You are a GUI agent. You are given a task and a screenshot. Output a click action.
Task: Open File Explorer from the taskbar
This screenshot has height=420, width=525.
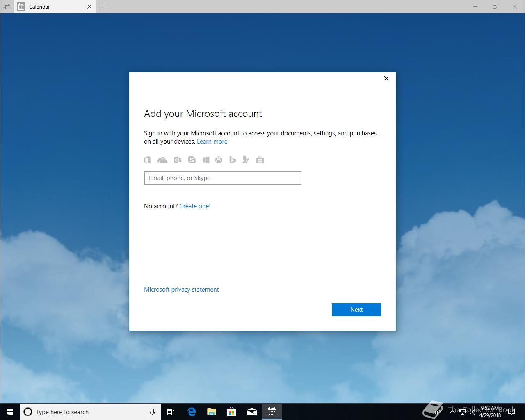click(x=212, y=412)
